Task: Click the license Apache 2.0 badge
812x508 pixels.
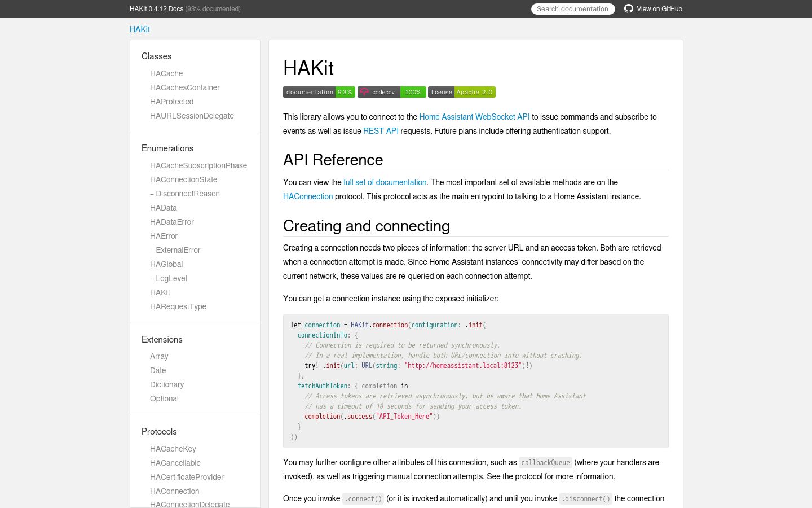Action: coord(462,92)
